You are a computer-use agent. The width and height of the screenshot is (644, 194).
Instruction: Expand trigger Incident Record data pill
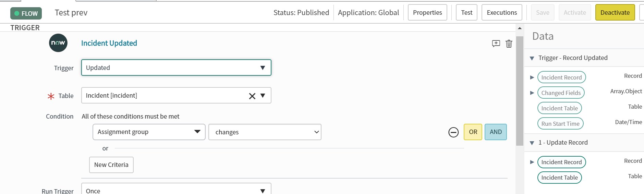tap(532, 77)
